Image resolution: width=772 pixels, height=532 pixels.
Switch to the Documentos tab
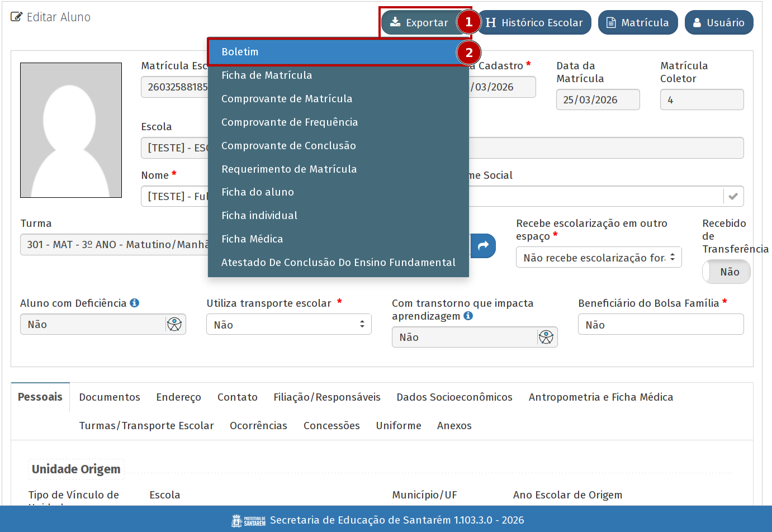click(x=110, y=397)
